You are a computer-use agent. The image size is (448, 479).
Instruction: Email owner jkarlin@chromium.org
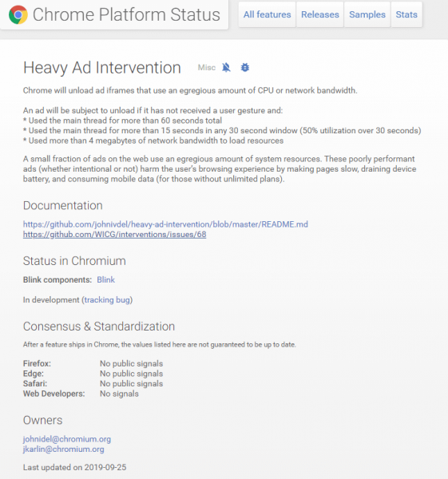[64, 449]
